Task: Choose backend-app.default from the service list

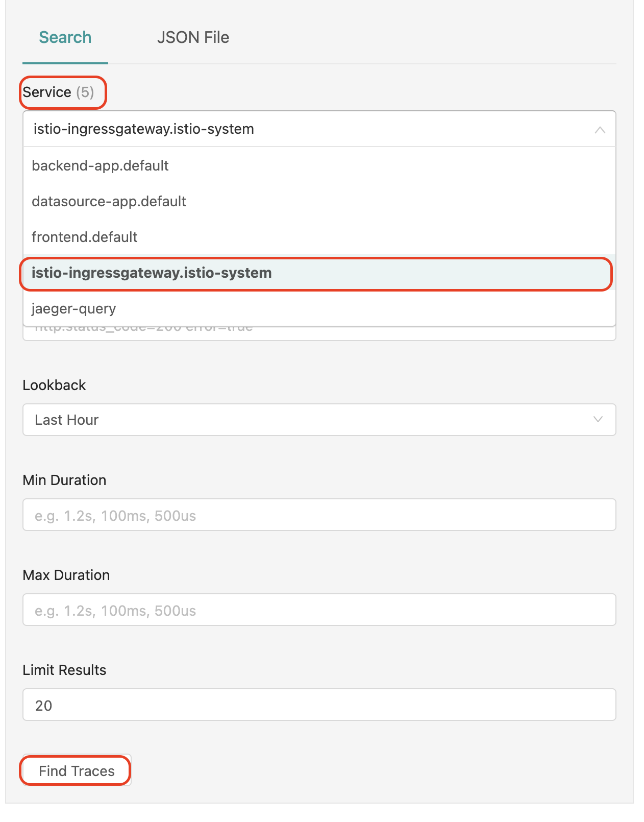Action: (100, 165)
